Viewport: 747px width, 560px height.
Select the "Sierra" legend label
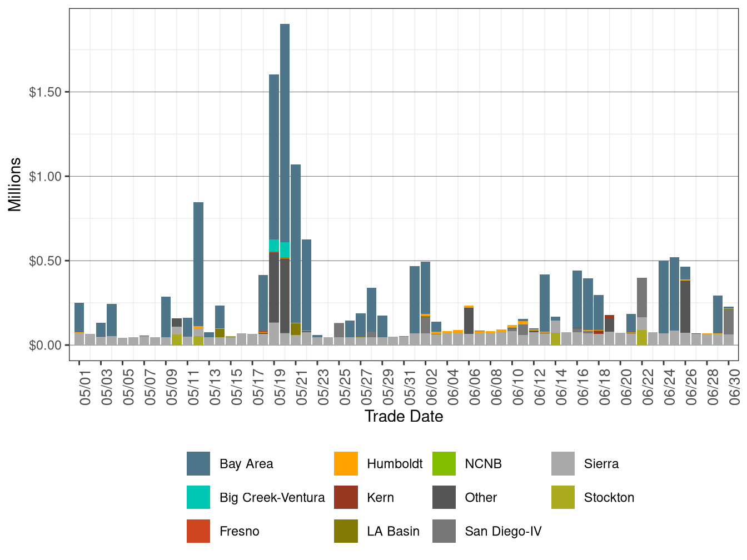601,464
